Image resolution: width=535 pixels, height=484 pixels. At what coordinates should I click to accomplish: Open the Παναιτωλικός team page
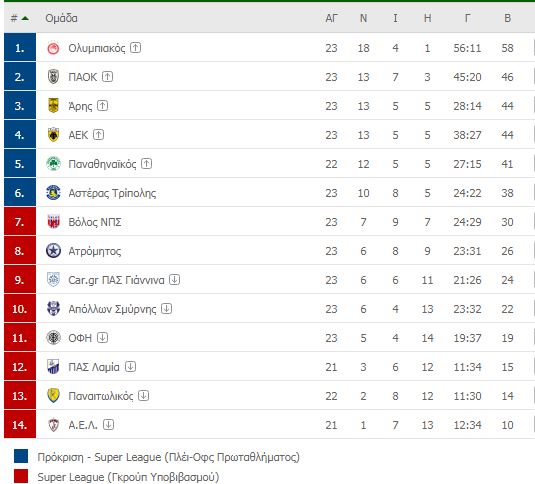click(x=101, y=396)
